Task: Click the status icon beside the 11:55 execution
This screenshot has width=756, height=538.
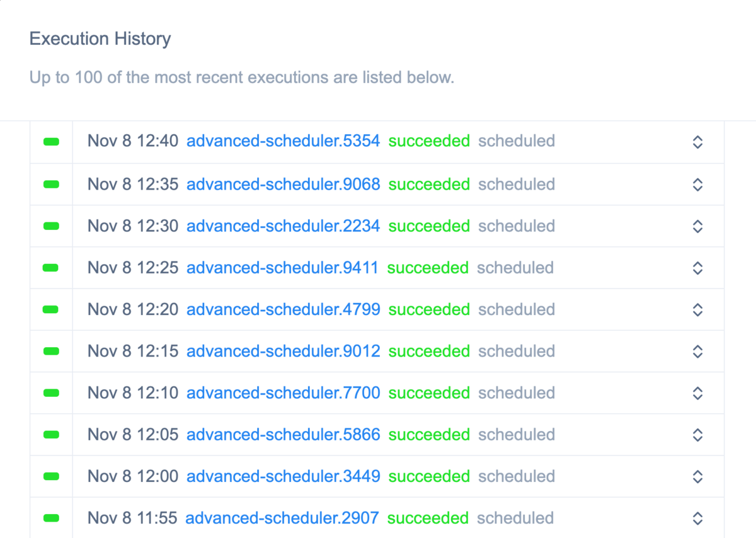Action: (51, 518)
